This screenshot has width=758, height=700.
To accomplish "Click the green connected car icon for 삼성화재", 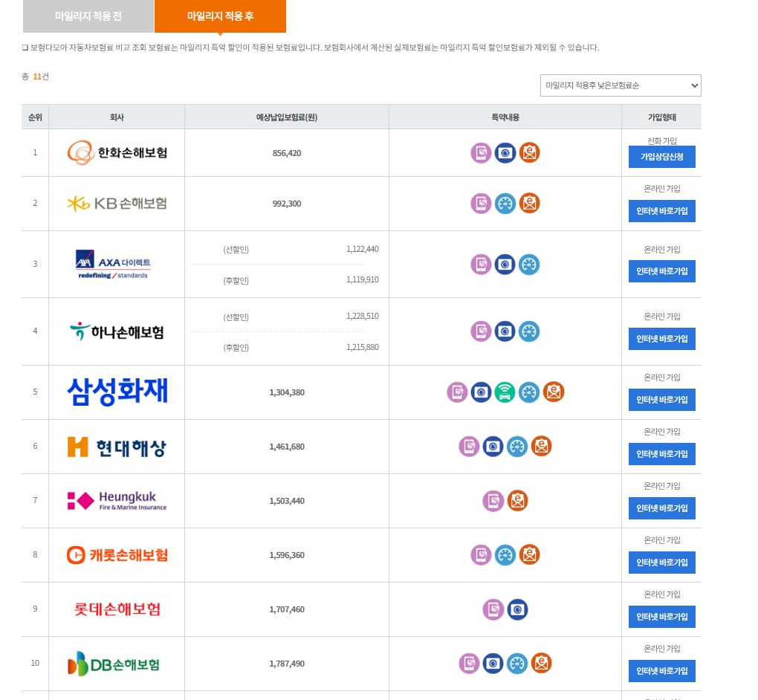I will 505,392.
